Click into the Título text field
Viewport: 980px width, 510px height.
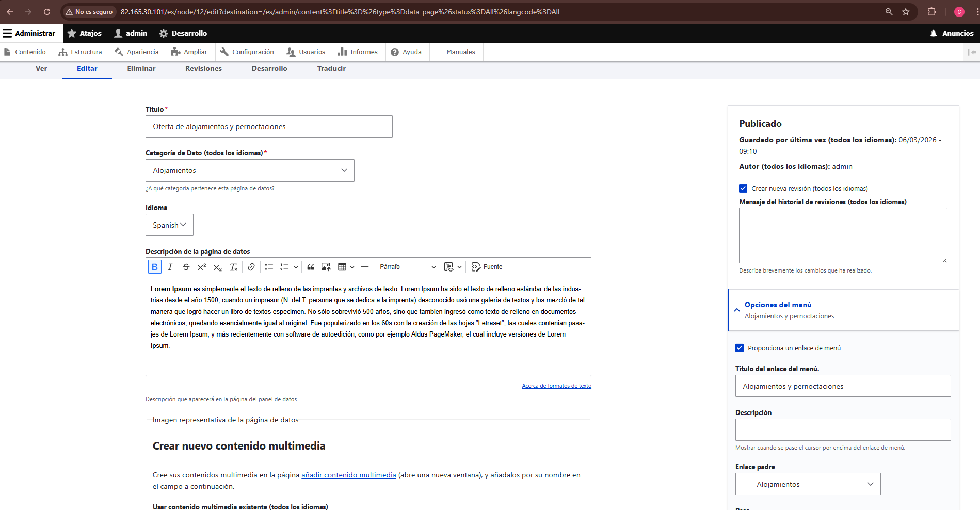(x=269, y=126)
